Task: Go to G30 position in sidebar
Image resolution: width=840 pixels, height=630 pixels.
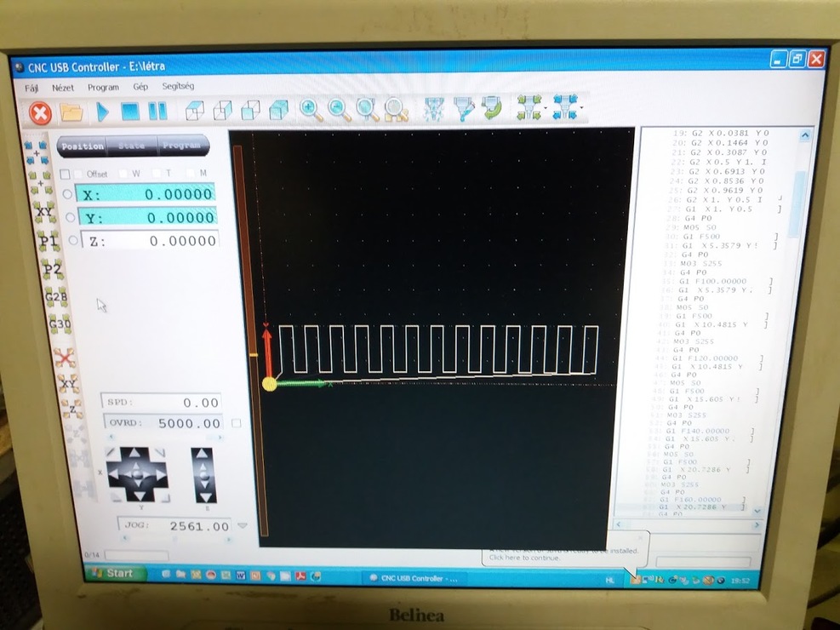Action: pyautogui.click(x=59, y=324)
